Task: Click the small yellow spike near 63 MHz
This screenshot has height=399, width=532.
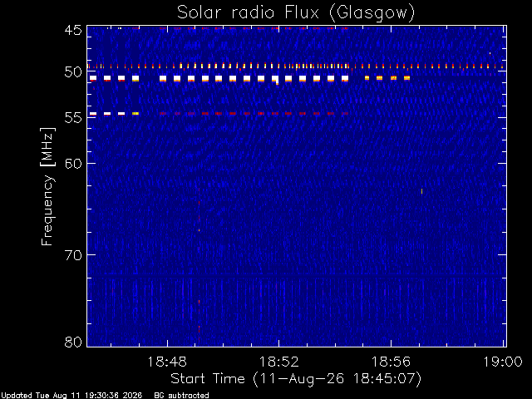Action: click(x=421, y=191)
